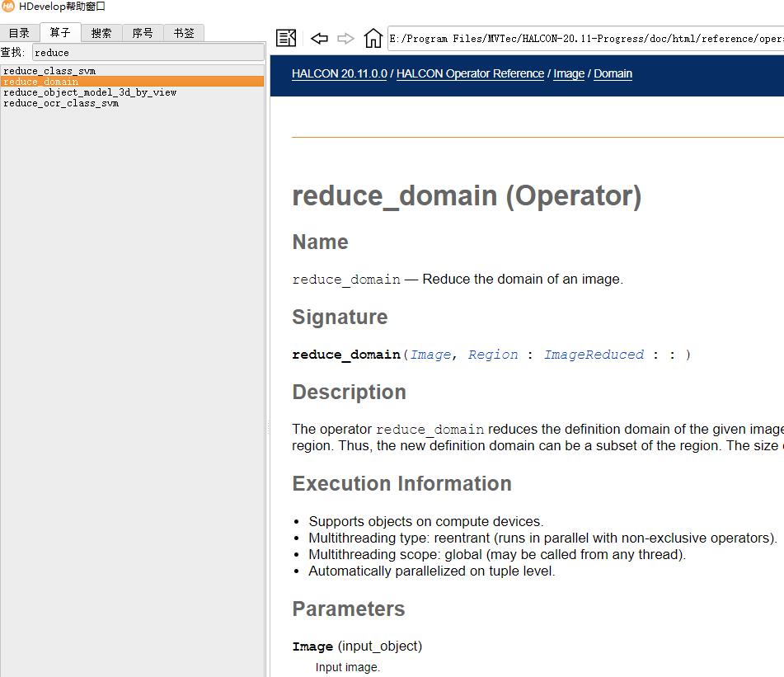Click the Name section heading
This screenshot has height=677, width=784.
tap(320, 242)
